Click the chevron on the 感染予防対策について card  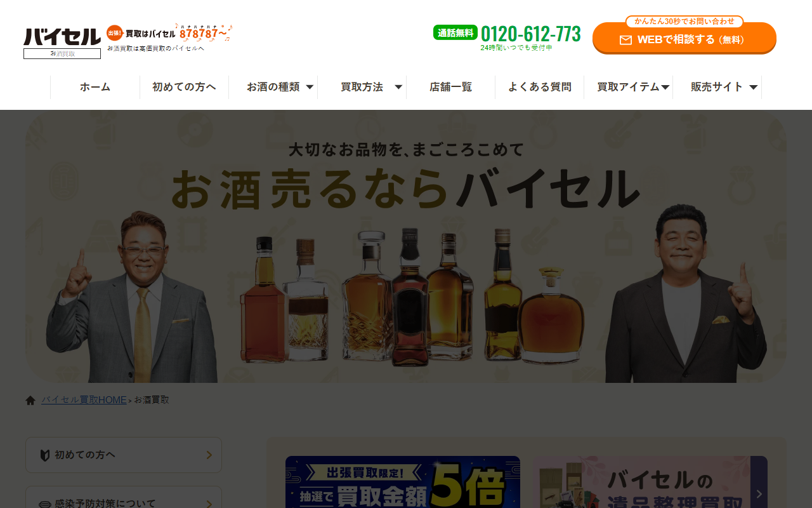[209, 504]
